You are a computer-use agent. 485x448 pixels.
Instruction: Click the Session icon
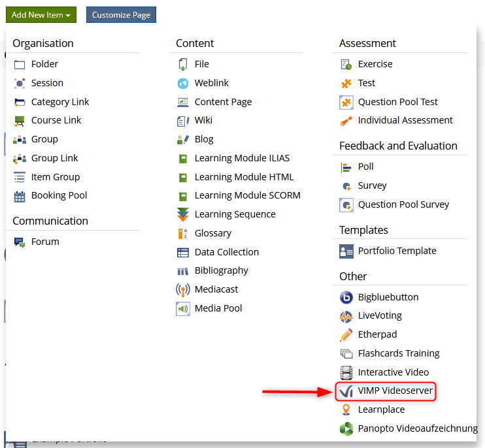click(x=20, y=84)
